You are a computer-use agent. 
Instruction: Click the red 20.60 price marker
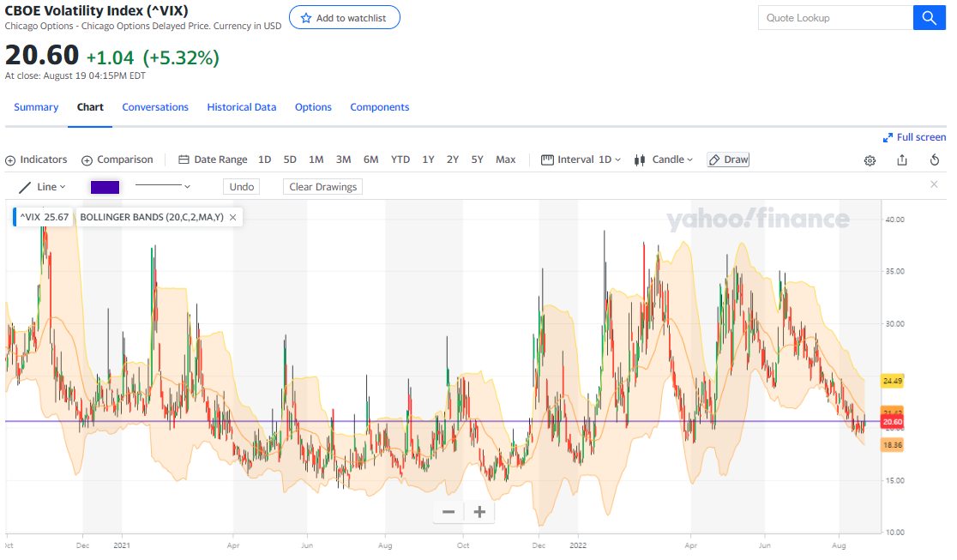pyautogui.click(x=893, y=422)
